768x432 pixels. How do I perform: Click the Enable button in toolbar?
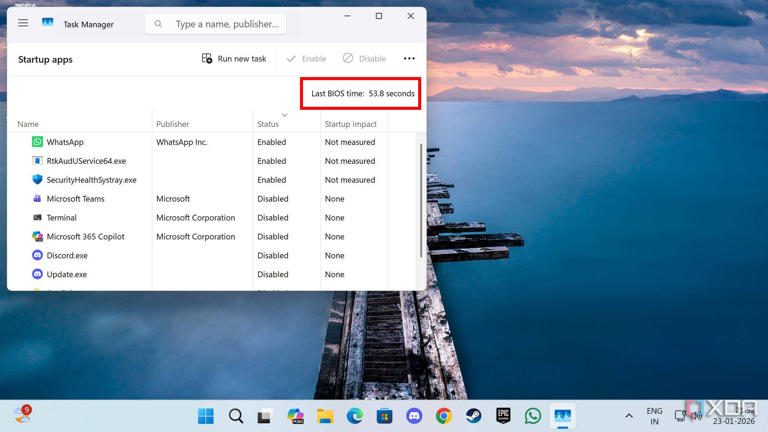(306, 59)
